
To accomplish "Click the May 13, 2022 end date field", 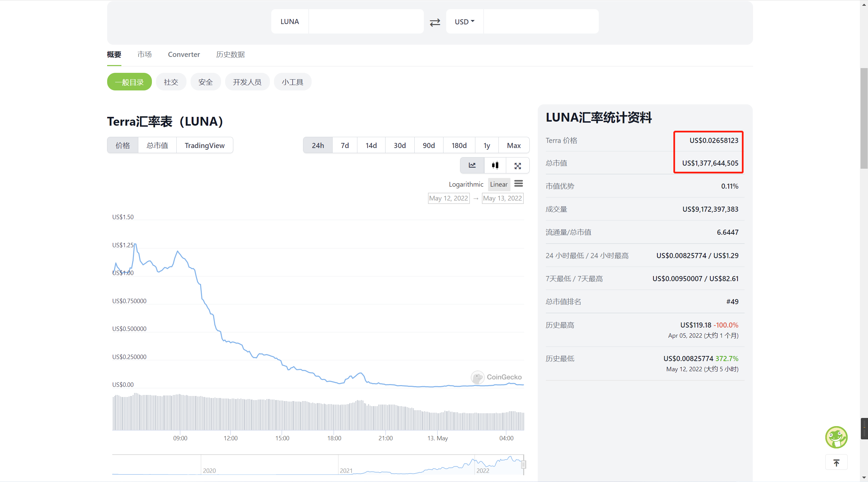I will [502, 198].
